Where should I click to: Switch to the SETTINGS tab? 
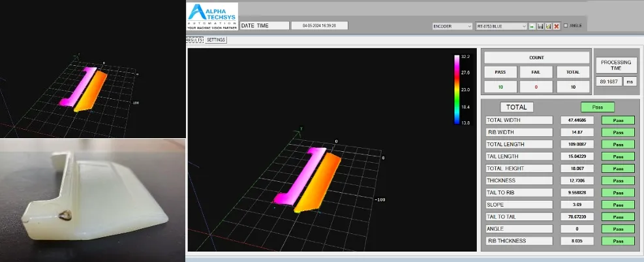click(x=216, y=40)
